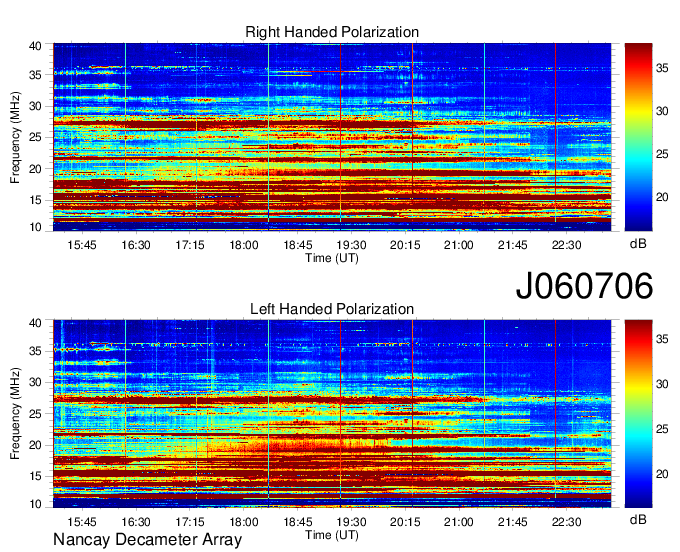The image size is (680, 552).
Task: Pick the 18:00 time tick under the Left Handed plot
Action: 244,522
